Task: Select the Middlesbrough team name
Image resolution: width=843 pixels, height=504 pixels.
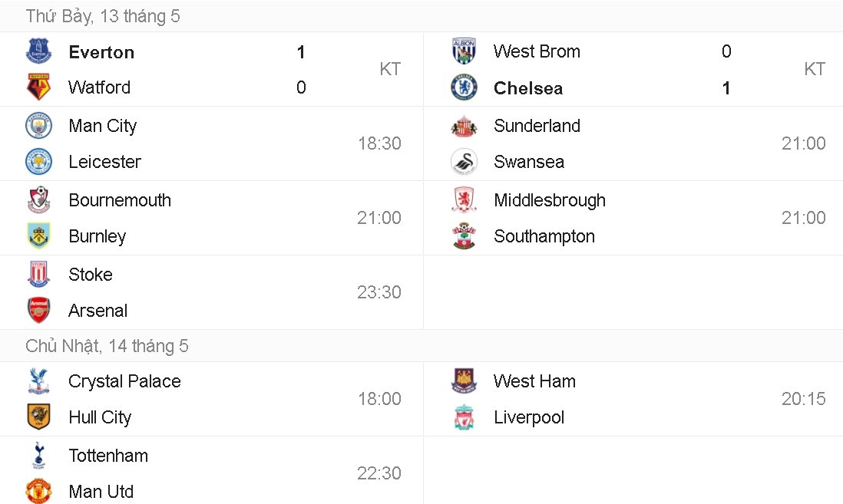Action: click(x=550, y=200)
